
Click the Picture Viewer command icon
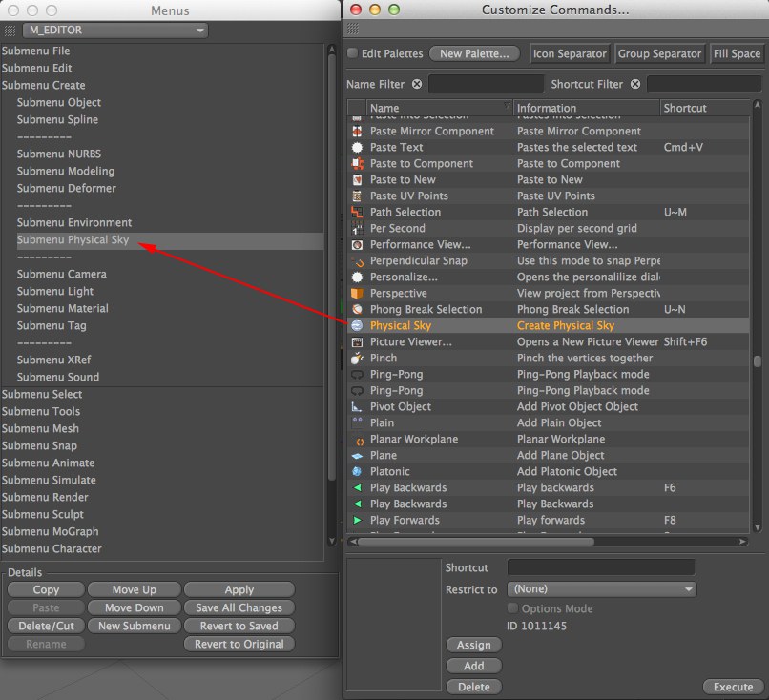pos(357,342)
